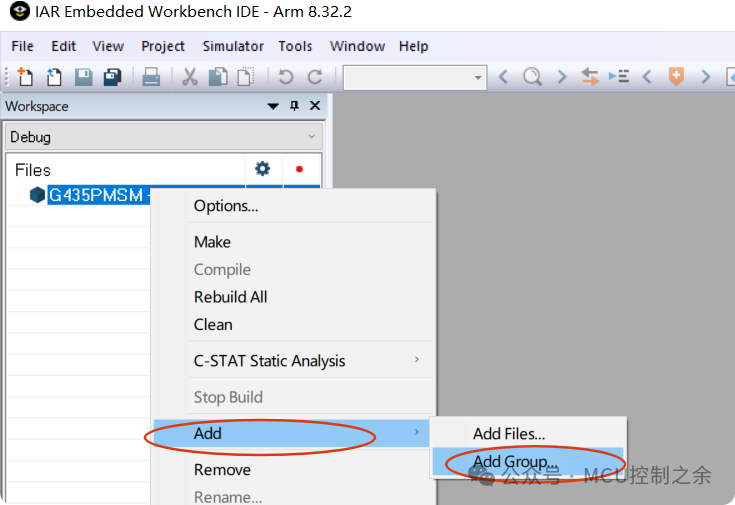Viewport: 735px width, 505px height.
Task: Open the quick search combo box in toolbar
Action: (415, 77)
